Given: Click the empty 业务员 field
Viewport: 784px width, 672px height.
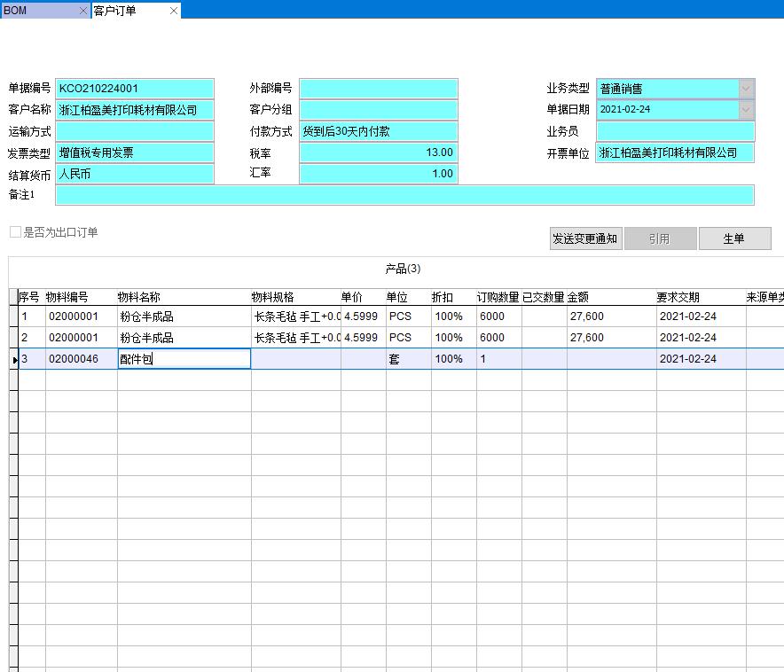Looking at the screenshot, I should [676, 130].
